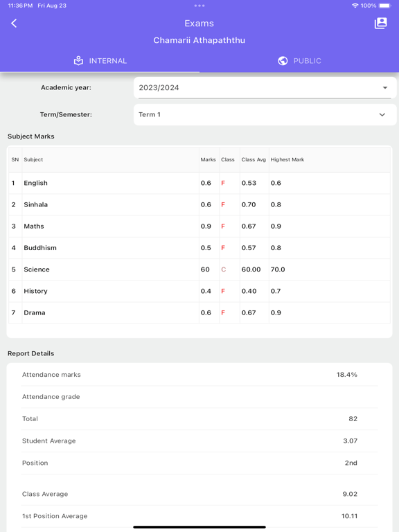Click the Class column header
Image resolution: width=399 pixels, height=532 pixels.
(228, 159)
